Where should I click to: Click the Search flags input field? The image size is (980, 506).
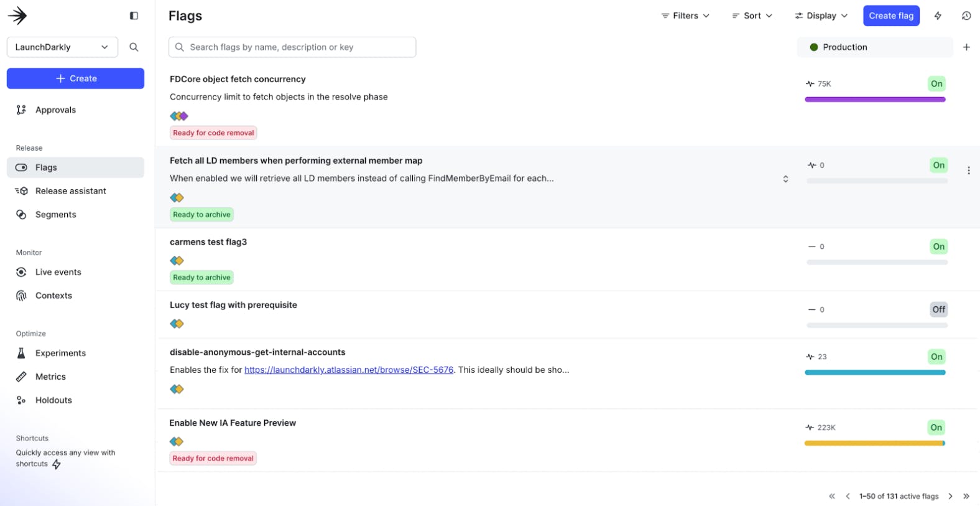(x=292, y=47)
